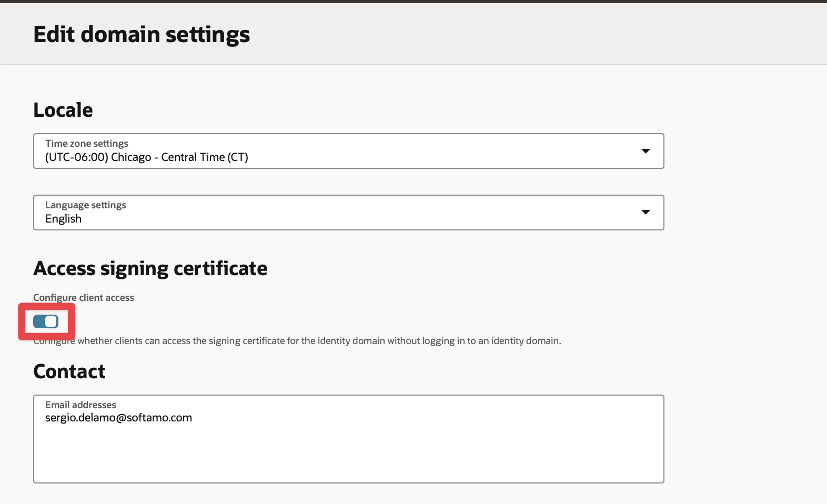Click the Contact section heading

point(69,371)
